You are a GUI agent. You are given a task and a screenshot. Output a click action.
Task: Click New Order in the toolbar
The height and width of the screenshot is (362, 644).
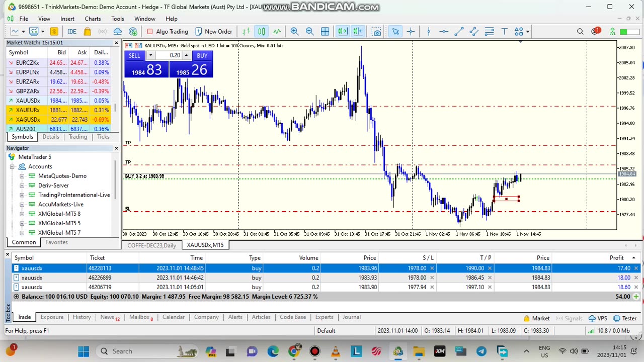[213, 31]
